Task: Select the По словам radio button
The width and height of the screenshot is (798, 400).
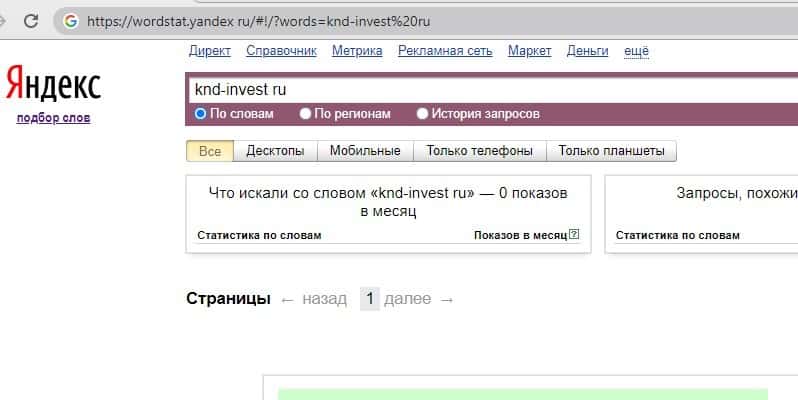Action: pyautogui.click(x=201, y=114)
